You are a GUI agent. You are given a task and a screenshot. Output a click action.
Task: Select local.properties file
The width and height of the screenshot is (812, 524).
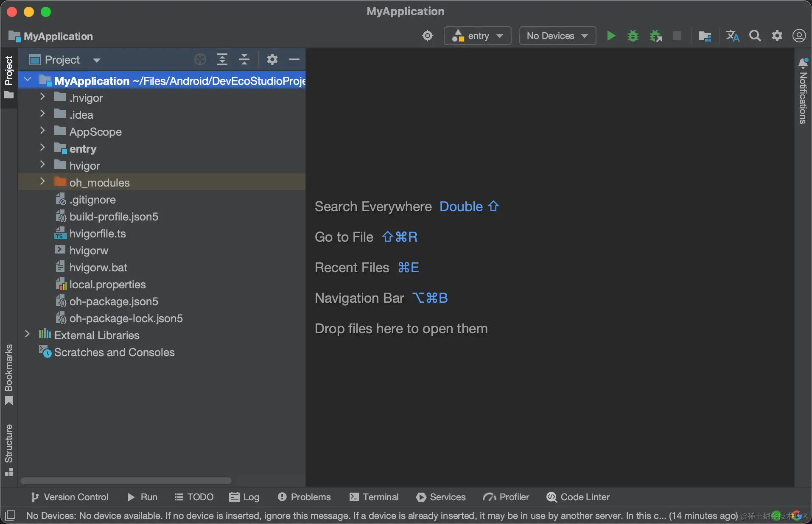click(162, 284)
